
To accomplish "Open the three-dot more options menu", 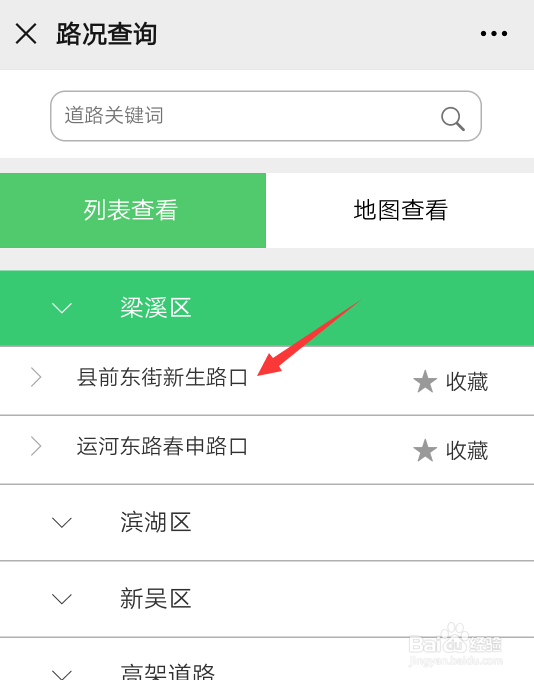I will click(x=494, y=33).
